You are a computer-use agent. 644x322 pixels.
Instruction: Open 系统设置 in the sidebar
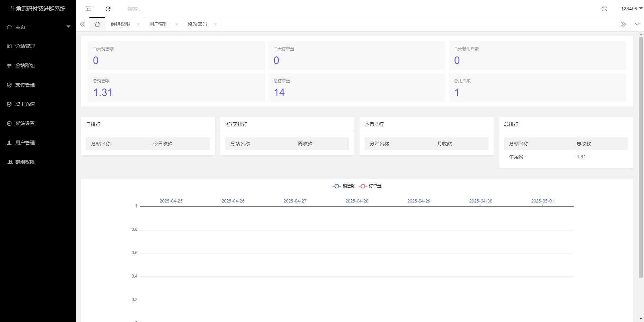[38, 123]
